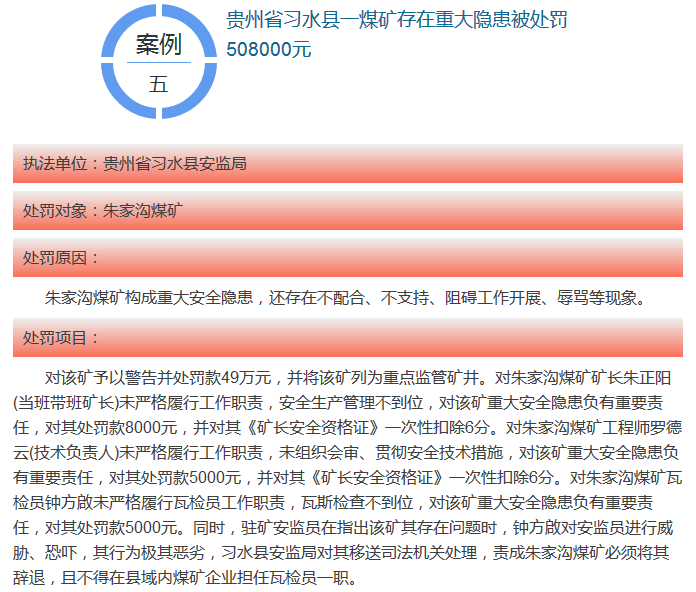
Task: Click the 处罚项目： header bar
Action: click(x=348, y=337)
